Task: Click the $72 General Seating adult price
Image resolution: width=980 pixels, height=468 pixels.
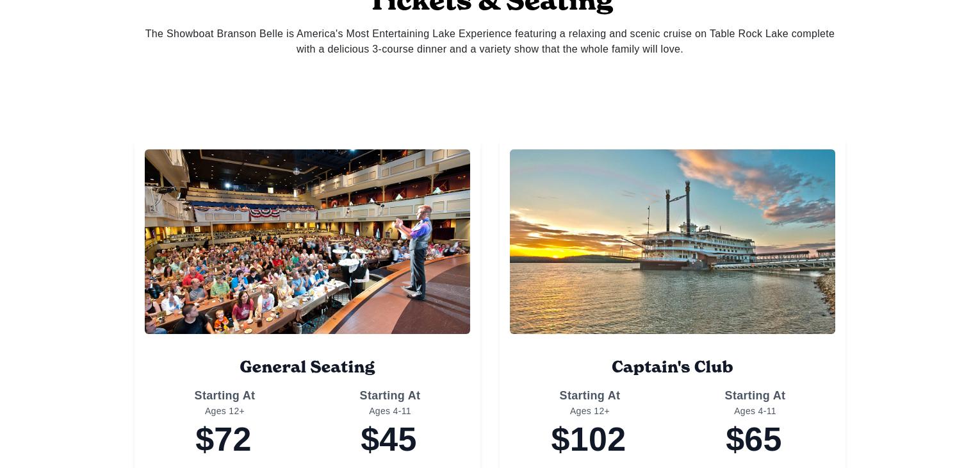Action: (224, 440)
